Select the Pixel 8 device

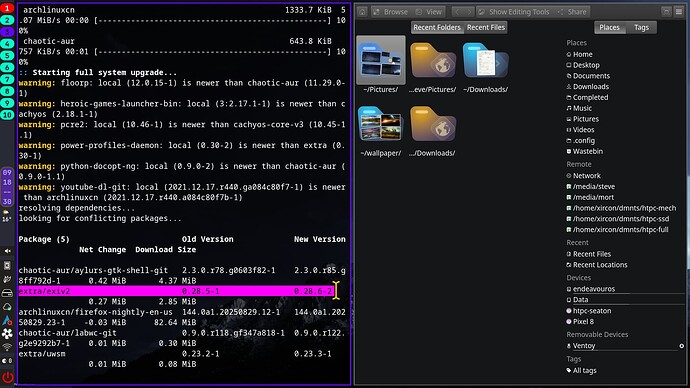click(580, 322)
